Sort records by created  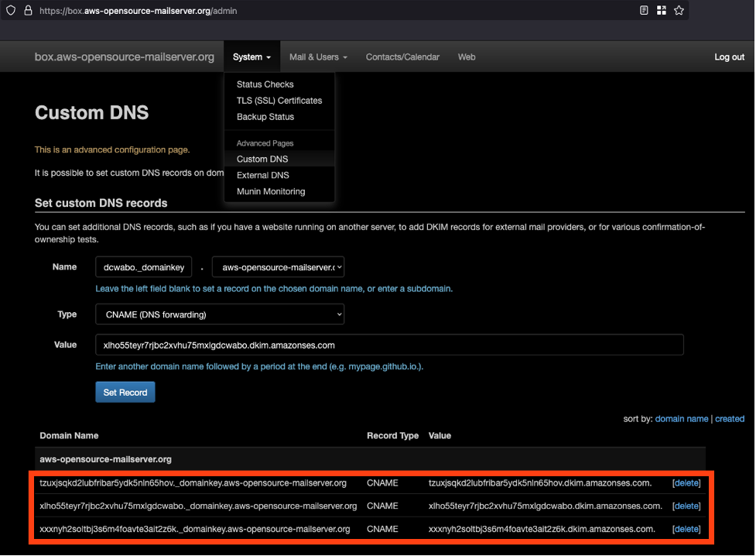point(729,418)
